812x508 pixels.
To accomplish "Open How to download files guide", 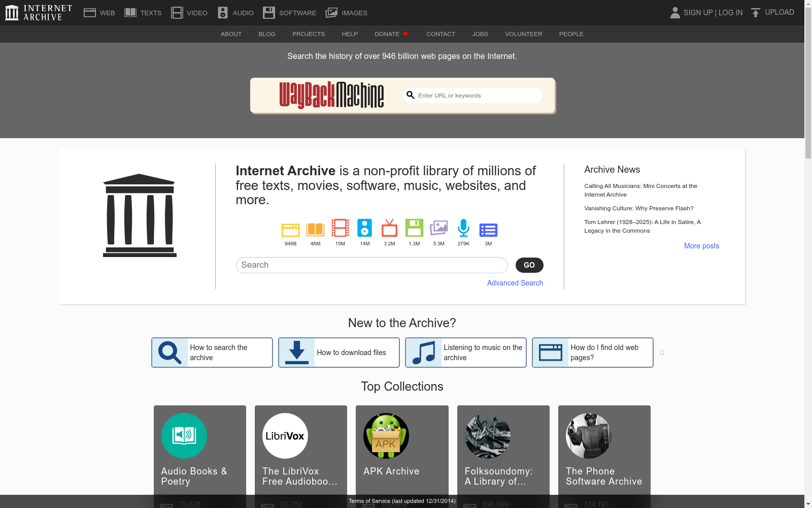I will tap(339, 353).
